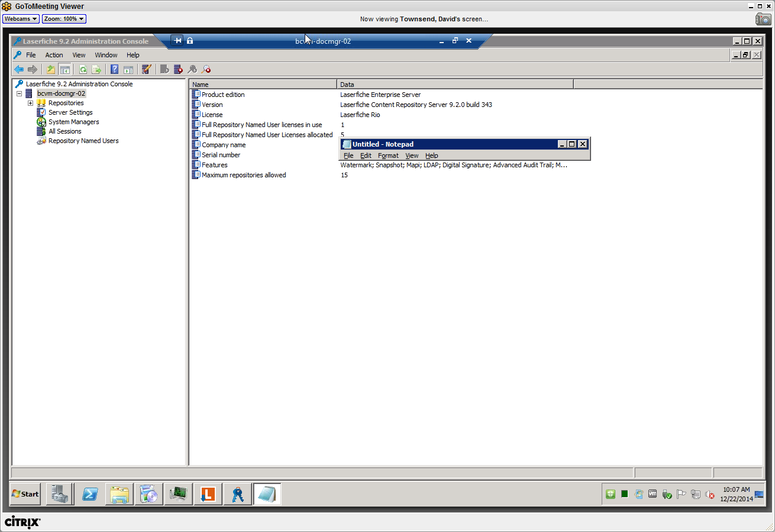Click the Up one level folder icon
The width and height of the screenshot is (775, 532).
(x=51, y=69)
